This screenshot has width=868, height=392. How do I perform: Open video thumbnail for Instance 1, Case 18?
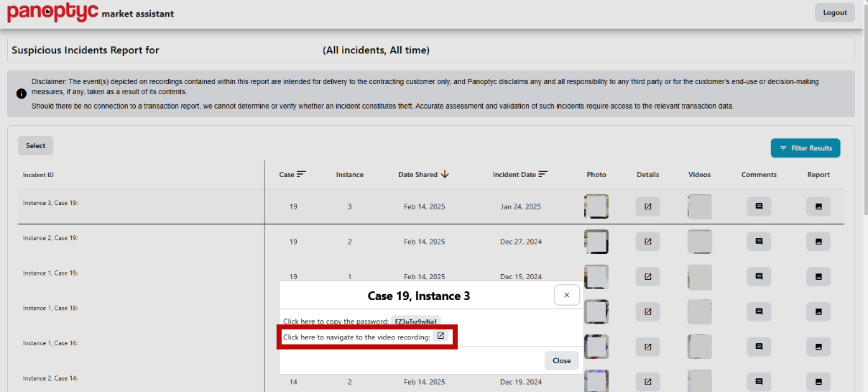pyautogui.click(x=700, y=311)
